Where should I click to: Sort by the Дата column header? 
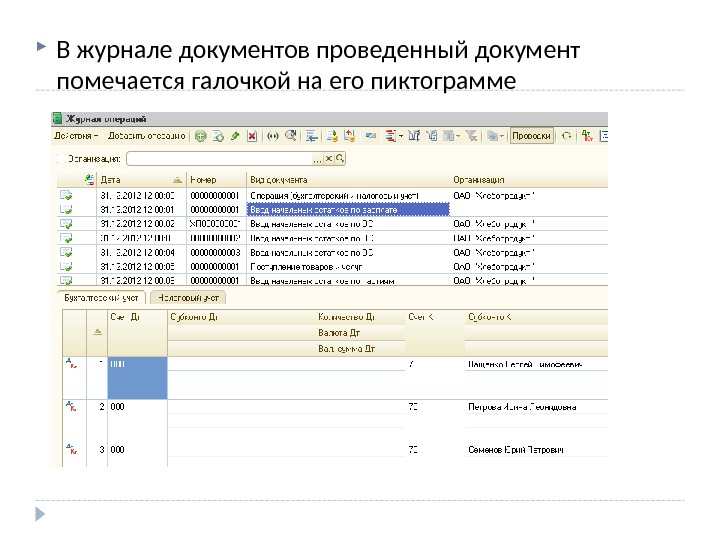pos(141,180)
